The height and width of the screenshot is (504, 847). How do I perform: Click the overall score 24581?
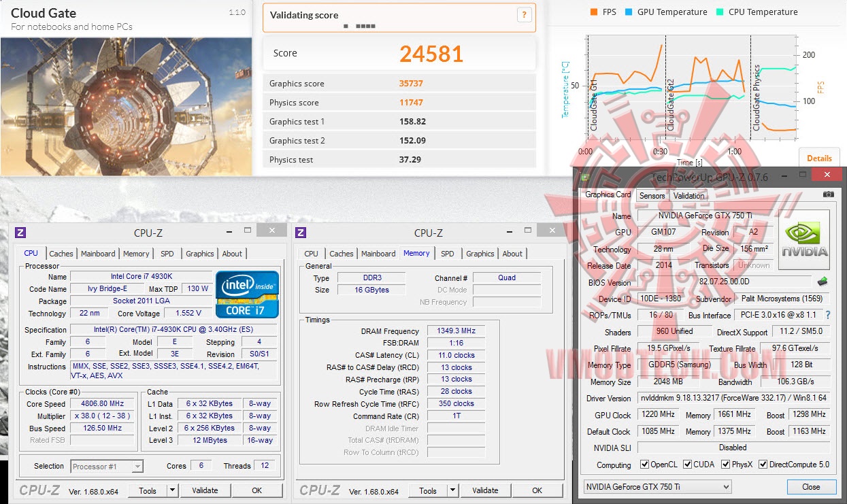pyautogui.click(x=431, y=54)
